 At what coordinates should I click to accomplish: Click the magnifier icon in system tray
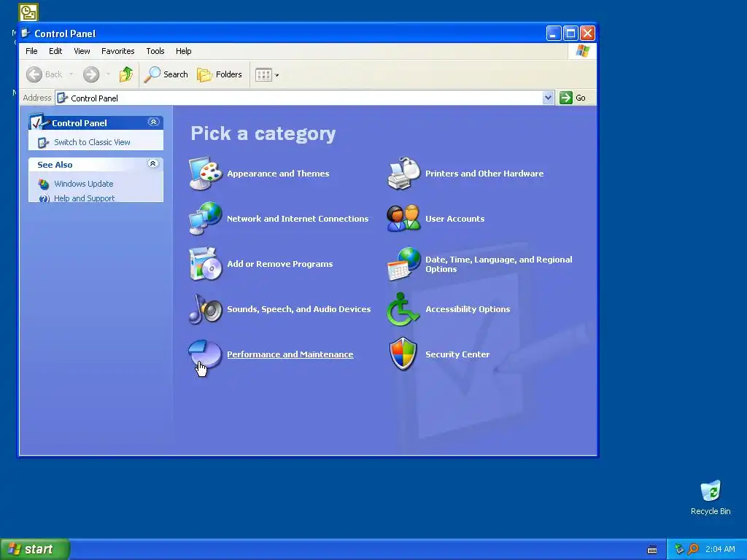(693, 549)
